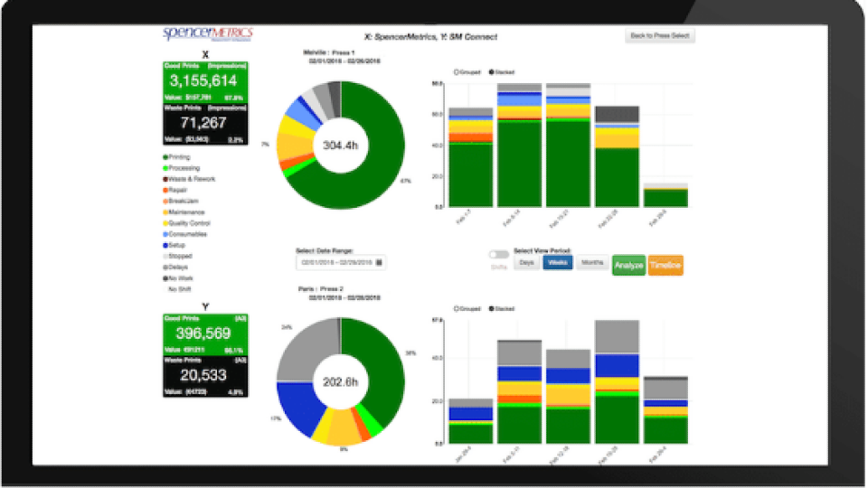
Task: Toggle the Waste & Rework legend dot
Action: [x=165, y=179]
